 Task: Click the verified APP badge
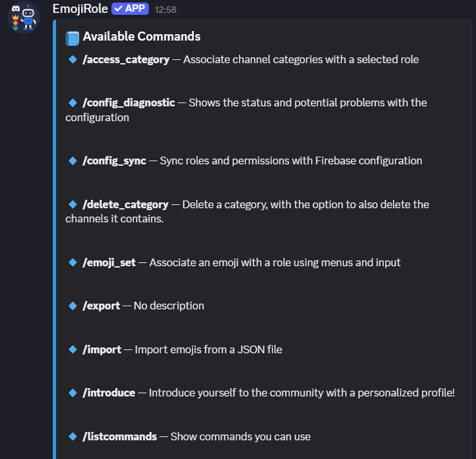point(130,9)
